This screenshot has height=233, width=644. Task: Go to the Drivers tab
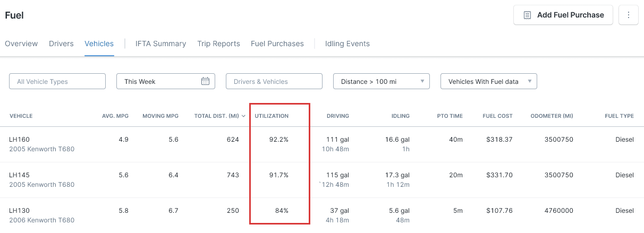(61, 44)
